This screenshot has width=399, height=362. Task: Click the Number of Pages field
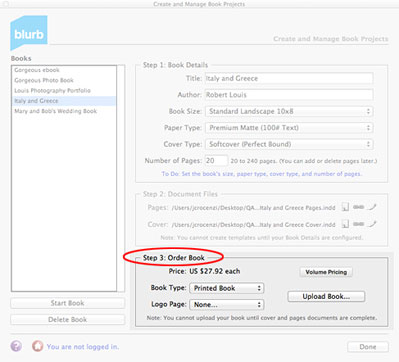216,161
